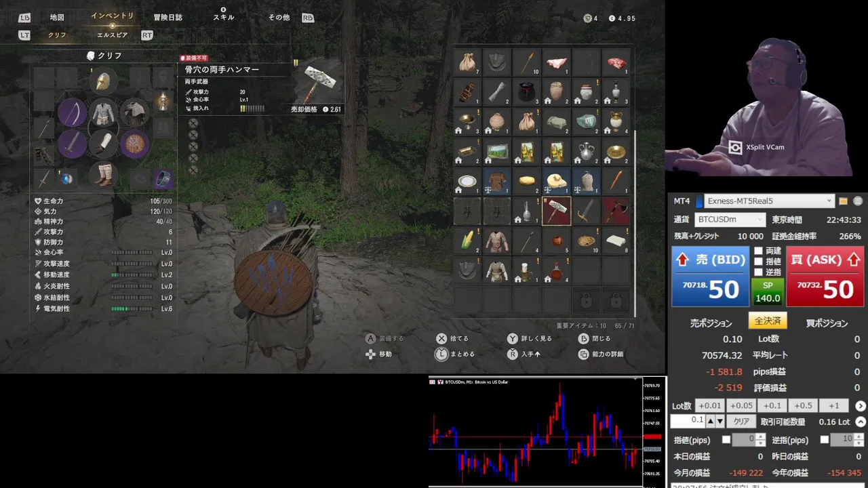
Task: Adjust the 逆指 pips spinner
Action: pyautogui.click(x=860, y=440)
